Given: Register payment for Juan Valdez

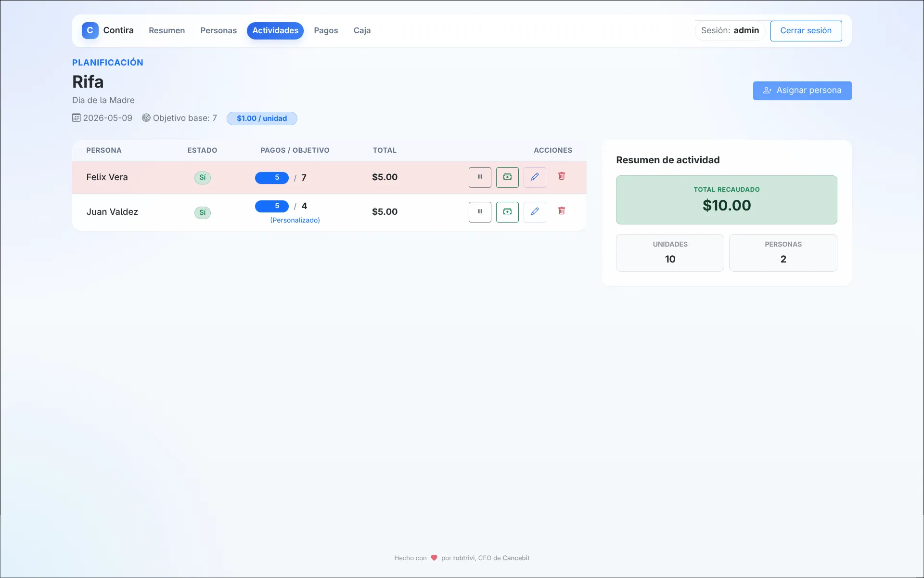Looking at the screenshot, I should click(x=507, y=212).
